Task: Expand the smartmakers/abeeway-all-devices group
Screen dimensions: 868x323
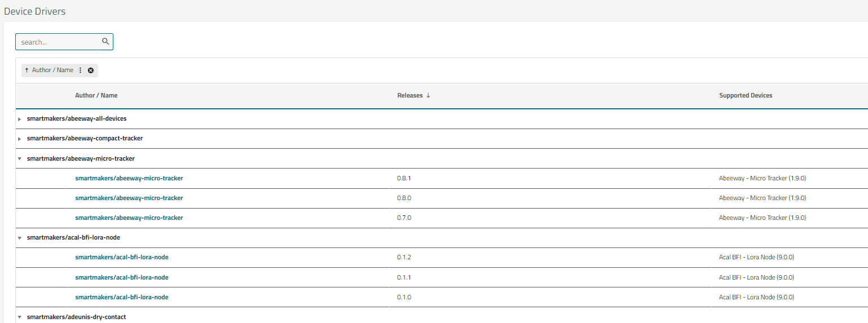Action: pos(20,119)
